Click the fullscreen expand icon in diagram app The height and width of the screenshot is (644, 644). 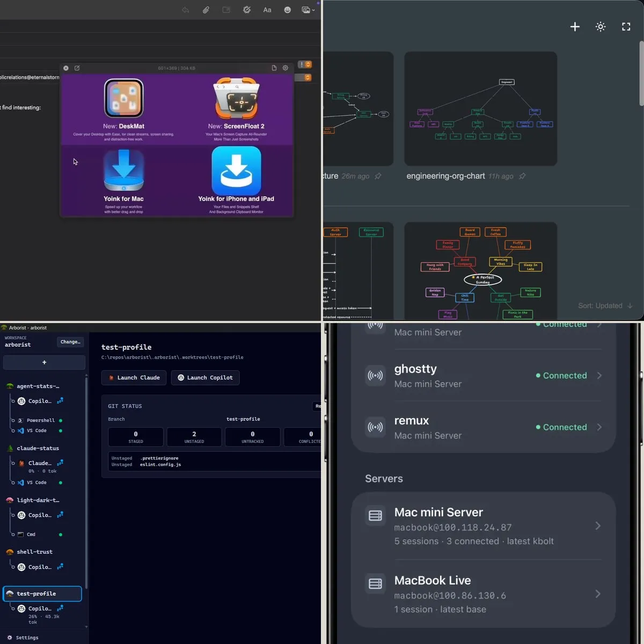click(x=626, y=26)
